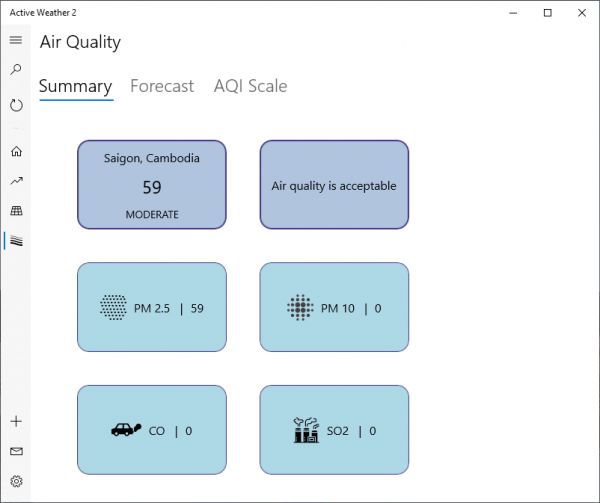Select the Air Quality wavy lines icon
The height and width of the screenshot is (503, 600).
[16, 241]
